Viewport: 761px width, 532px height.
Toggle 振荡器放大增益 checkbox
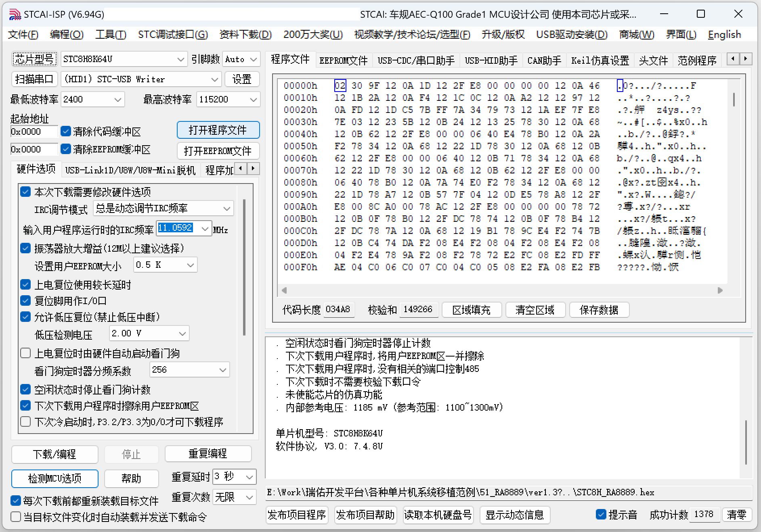25,248
